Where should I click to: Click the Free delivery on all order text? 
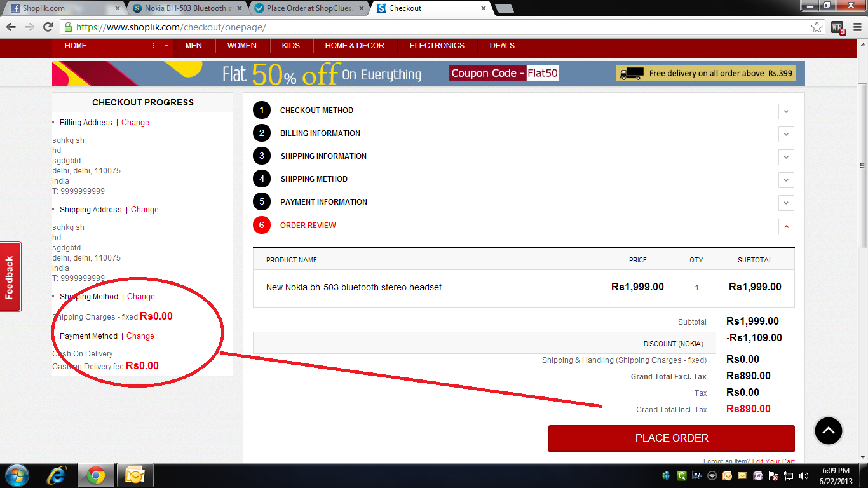pos(721,74)
